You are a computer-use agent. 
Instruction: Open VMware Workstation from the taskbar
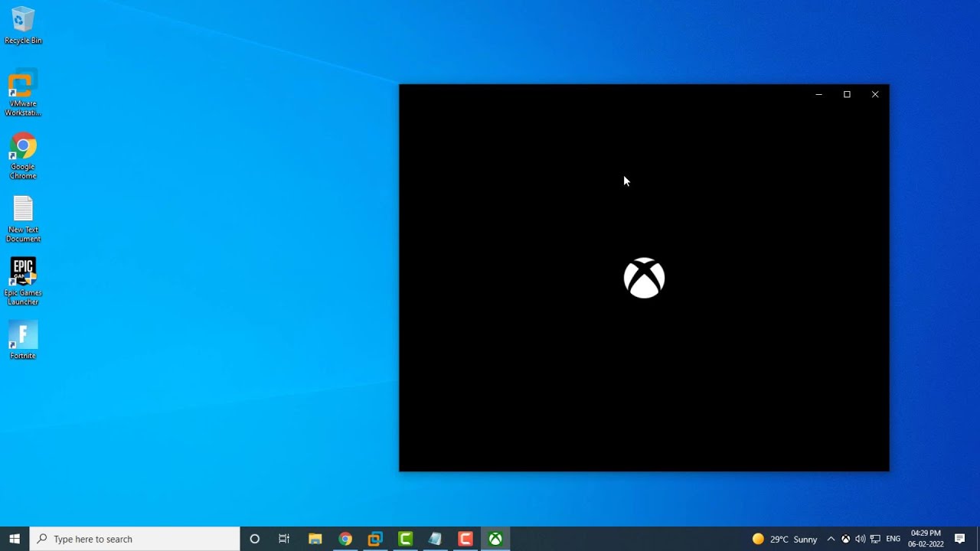point(375,539)
